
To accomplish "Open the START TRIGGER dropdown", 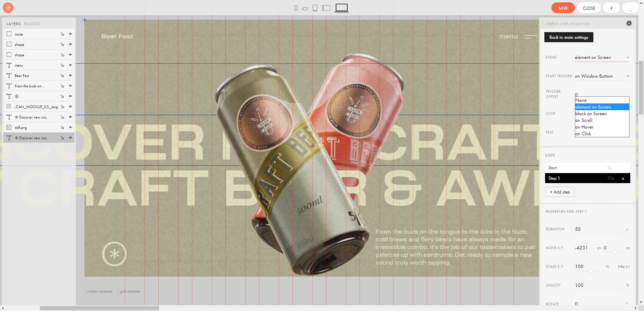I will (x=602, y=76).
